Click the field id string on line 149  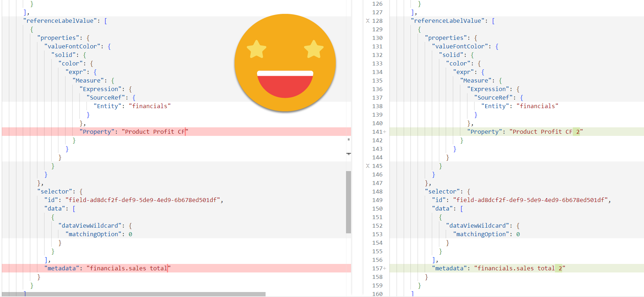(x=530, y=200)
